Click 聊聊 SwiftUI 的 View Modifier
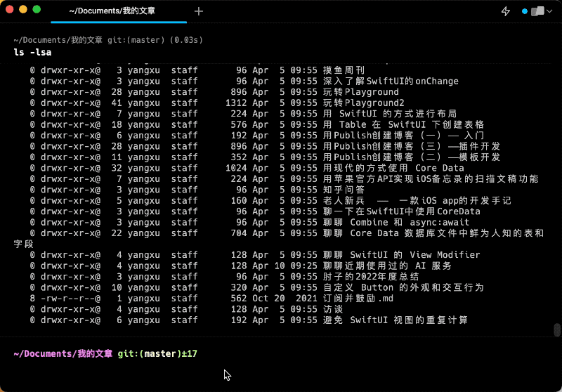This screenshot has width=562, height=392. pos(401,255)
